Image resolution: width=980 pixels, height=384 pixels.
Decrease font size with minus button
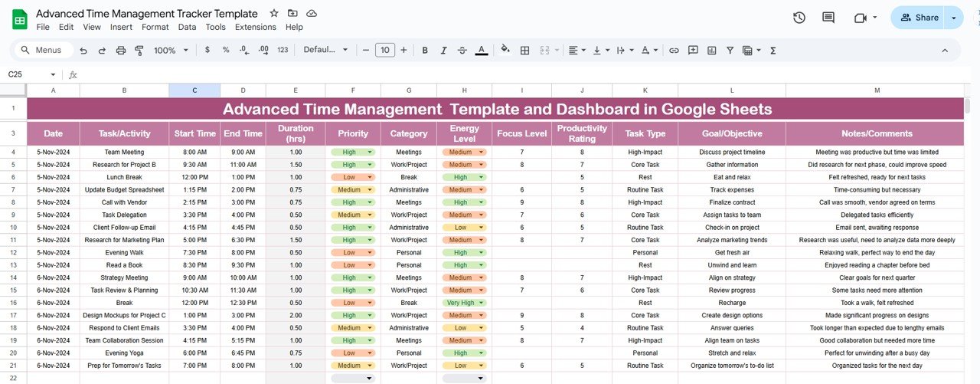pyautogui.click(x=366, y=51)
